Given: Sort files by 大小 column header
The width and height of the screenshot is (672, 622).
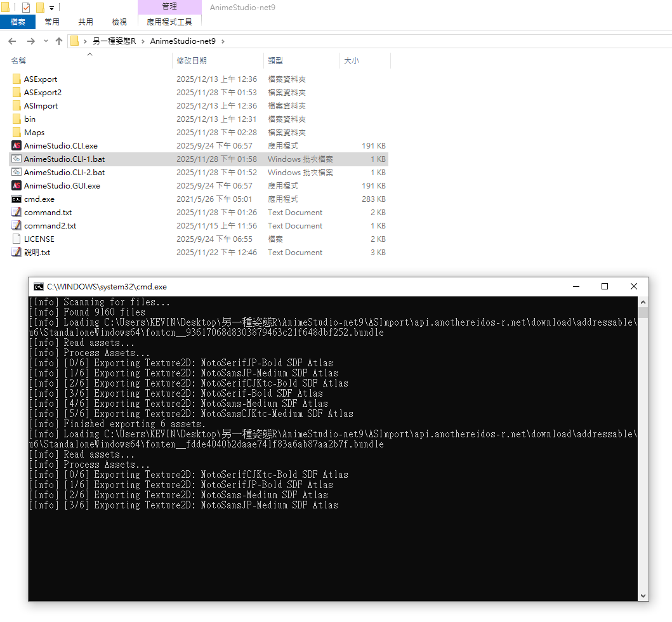Looking at the screenshot, I should click(351, 61).
